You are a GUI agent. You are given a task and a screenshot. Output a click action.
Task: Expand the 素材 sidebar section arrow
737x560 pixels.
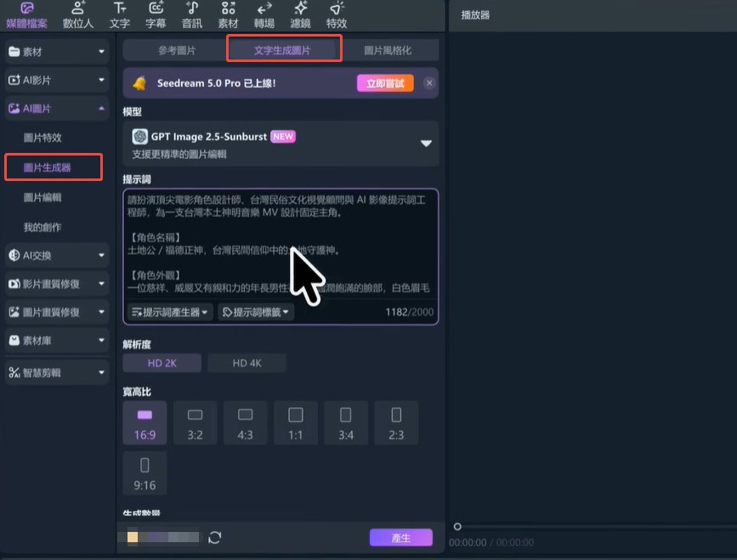(101, 52)
